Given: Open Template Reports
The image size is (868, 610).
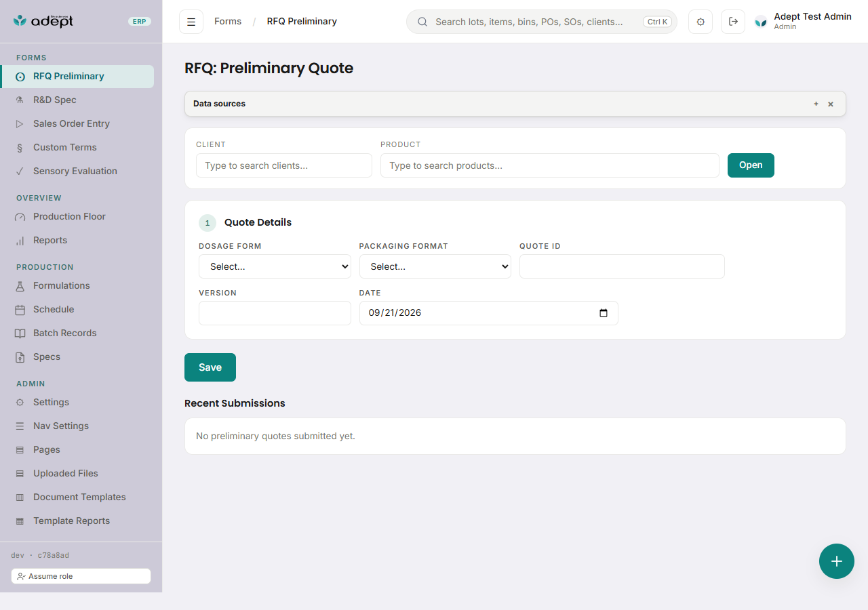Looking at the screenshot, I should click(77, 521).
